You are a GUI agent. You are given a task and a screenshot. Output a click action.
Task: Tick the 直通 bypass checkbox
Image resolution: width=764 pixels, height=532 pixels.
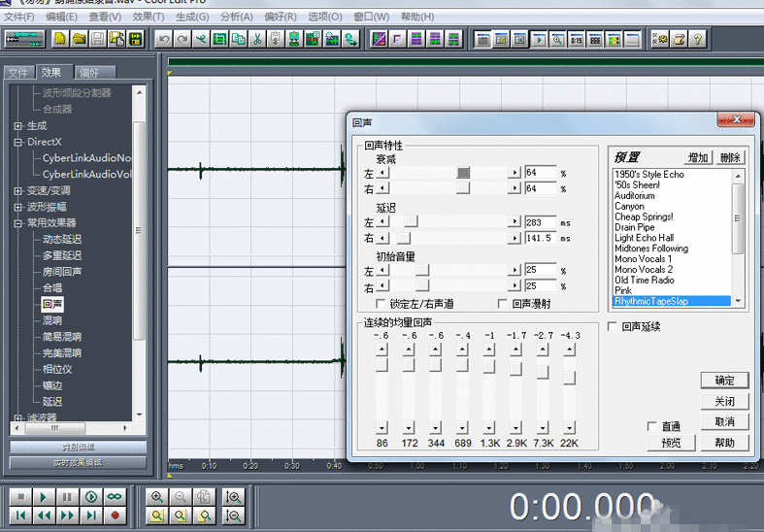pos(652,426)
